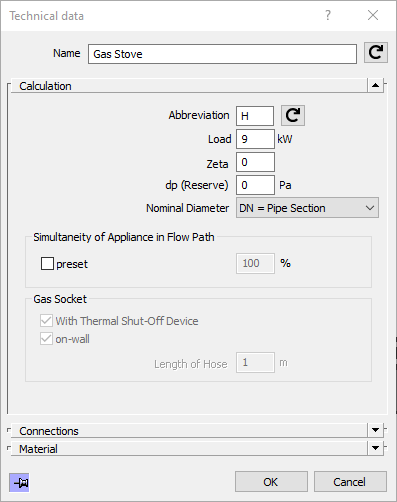
Task: Open the Nominal Diameter dropdown
Action: click(x=307, y=208)
